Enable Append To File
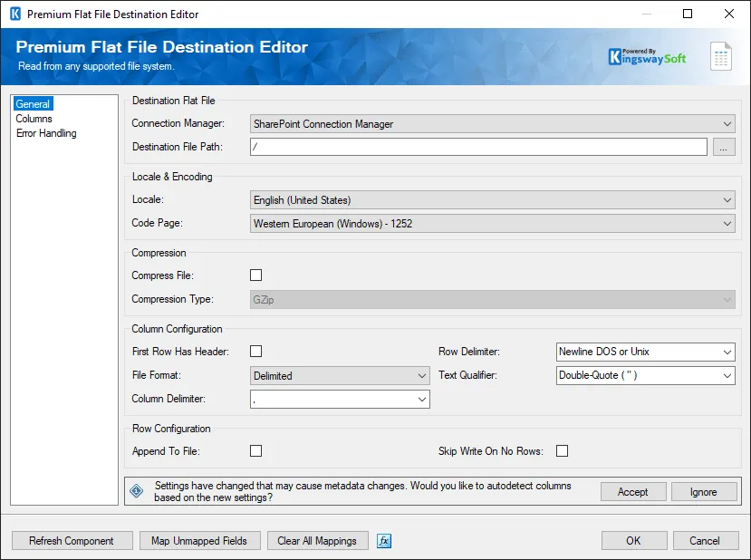This screenshot has height=560, width=751. [255, 450]
